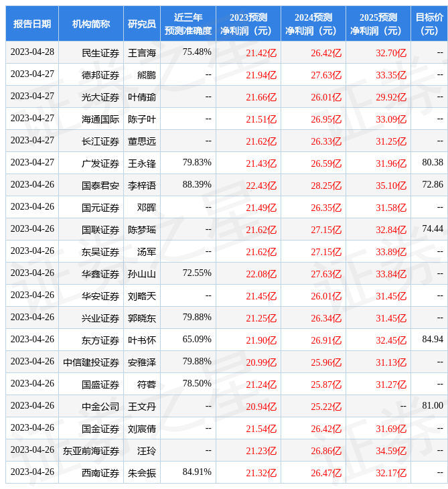448x489 pixels.
Task: Click researcher 郭晓东
Action: [x=142, y=318]
